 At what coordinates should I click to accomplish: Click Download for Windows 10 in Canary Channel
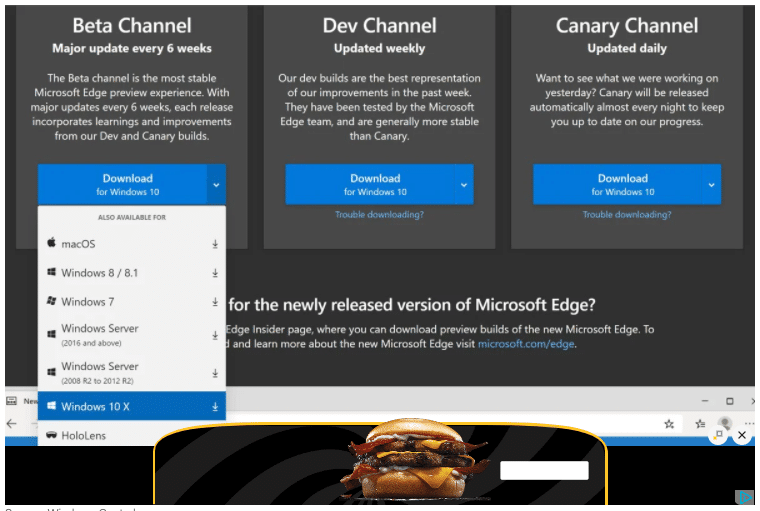618,184
